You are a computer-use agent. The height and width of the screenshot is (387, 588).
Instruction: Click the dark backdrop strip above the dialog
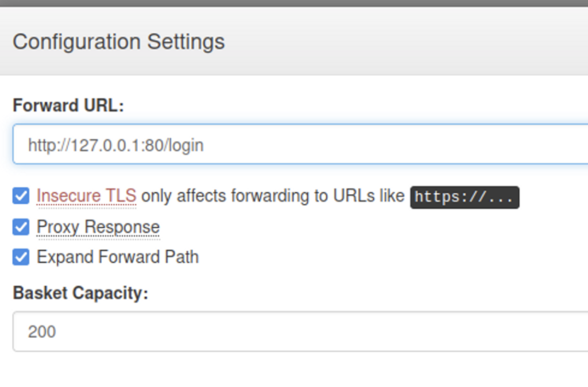coord(294,3)
